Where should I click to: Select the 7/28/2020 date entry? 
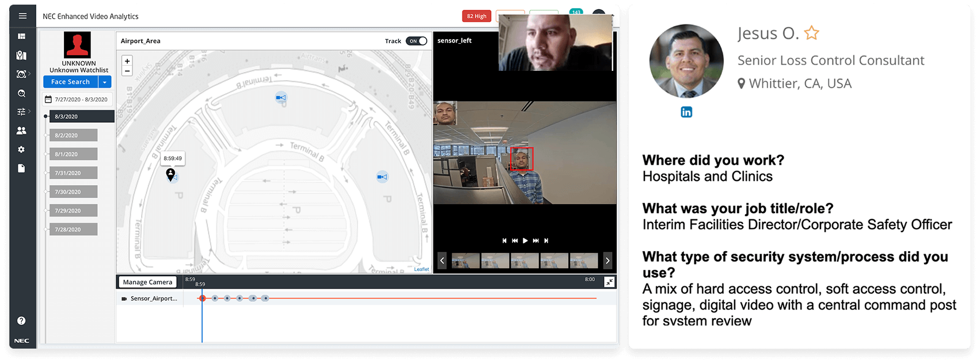click(73, 229)
